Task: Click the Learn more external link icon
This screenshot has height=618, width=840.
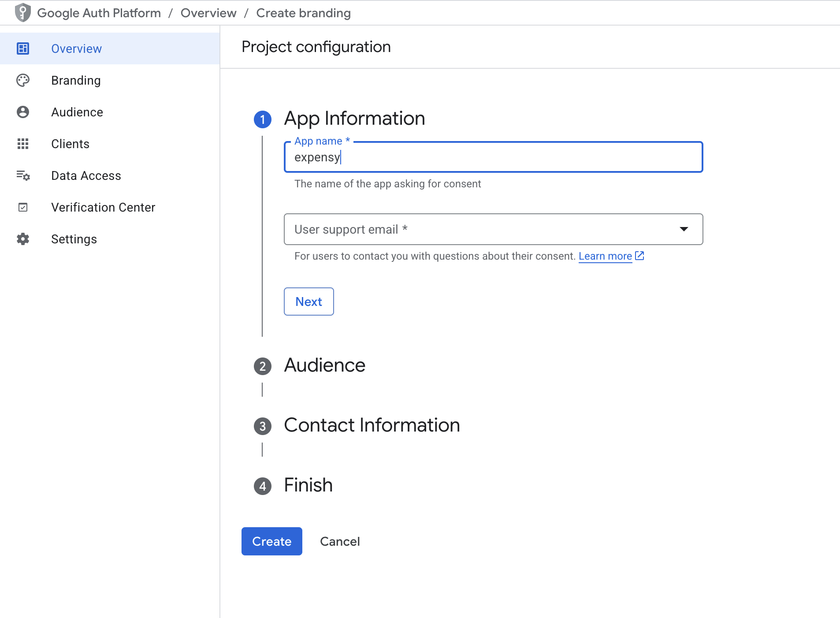Action: tap(639, 256)
